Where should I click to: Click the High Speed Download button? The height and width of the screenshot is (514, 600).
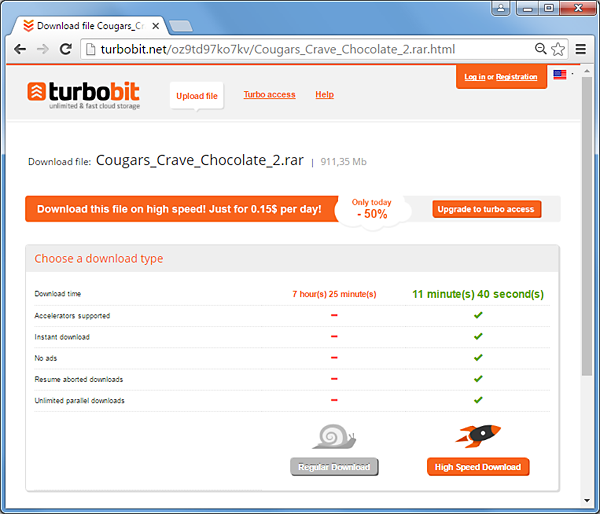pos(478,467)
